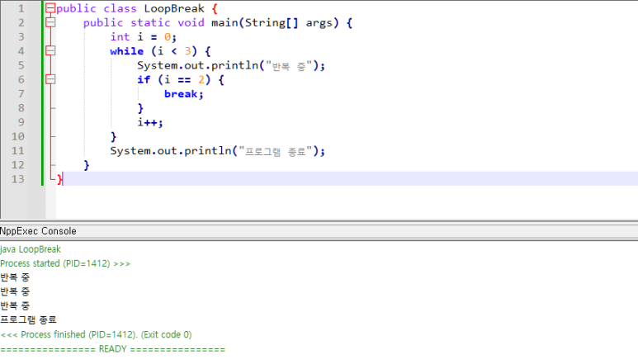Click the '프로그램 종료' console output line
The image size is (638, 364).
(x=28, y=320)
